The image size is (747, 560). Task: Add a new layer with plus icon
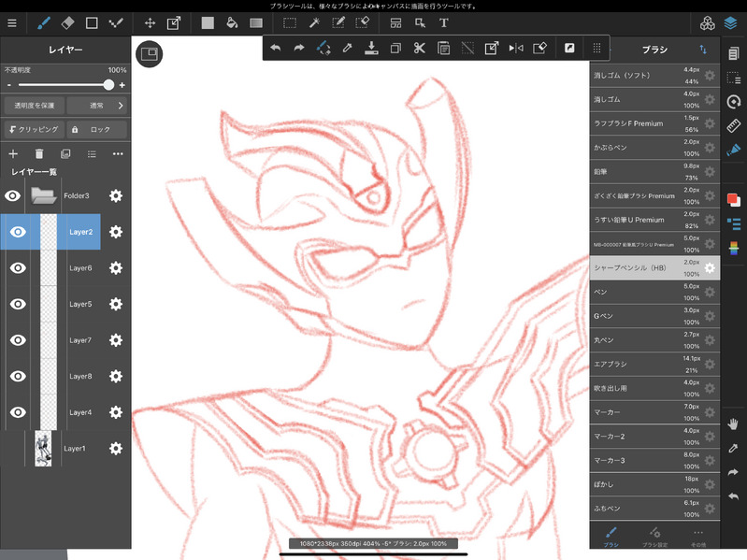13,154
